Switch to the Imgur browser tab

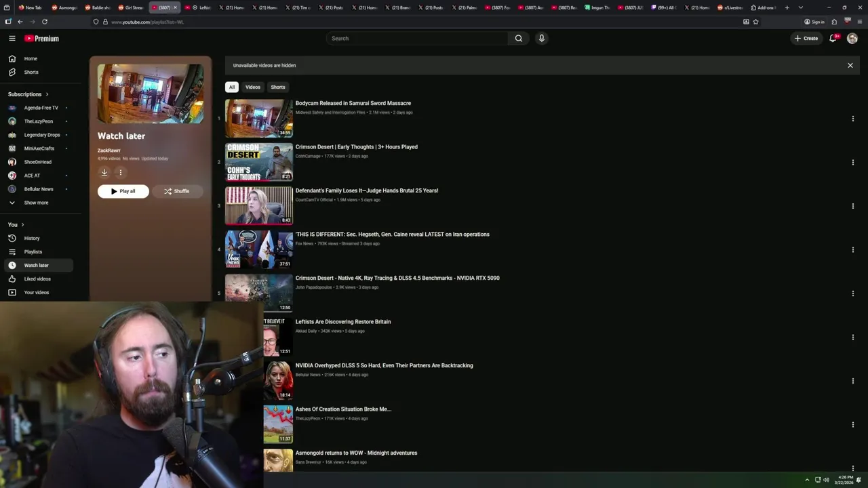point(598,7)
